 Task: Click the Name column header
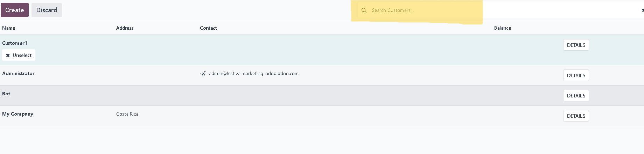point(9,28)
